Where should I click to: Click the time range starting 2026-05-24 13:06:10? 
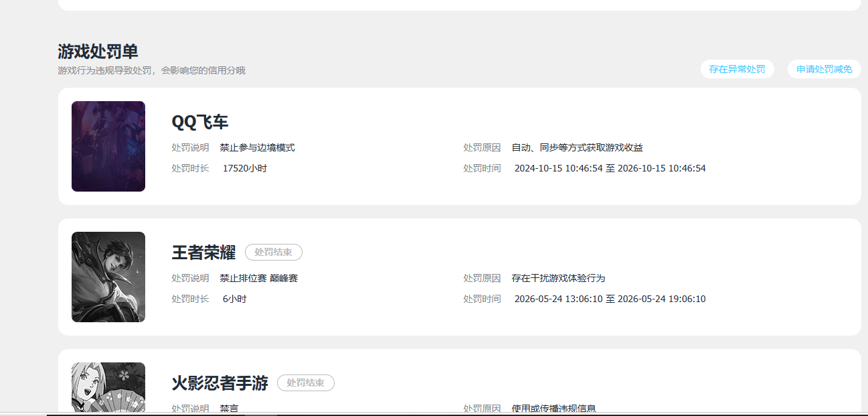(610, 299)
